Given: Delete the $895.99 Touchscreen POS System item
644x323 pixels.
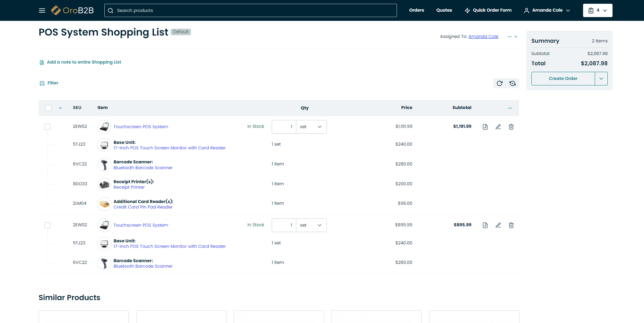Looking at the screenshot, I should tap(511, 225).
